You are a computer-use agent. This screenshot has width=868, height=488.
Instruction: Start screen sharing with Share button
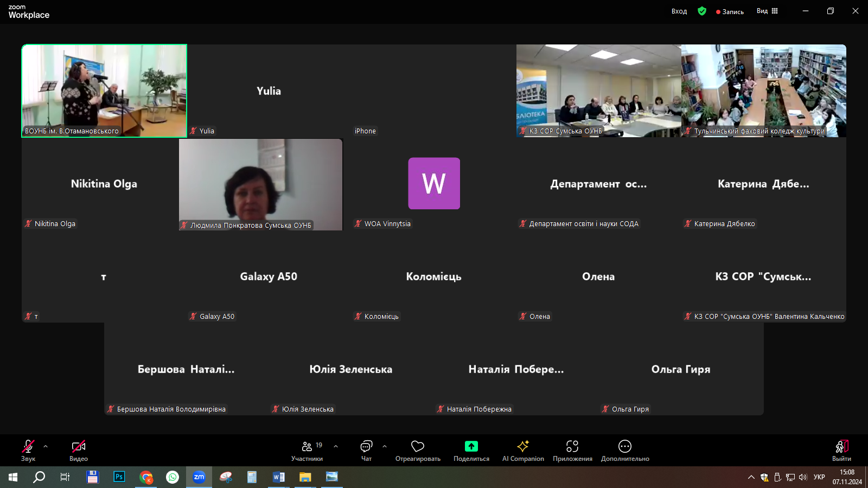(x=471, y=446)
